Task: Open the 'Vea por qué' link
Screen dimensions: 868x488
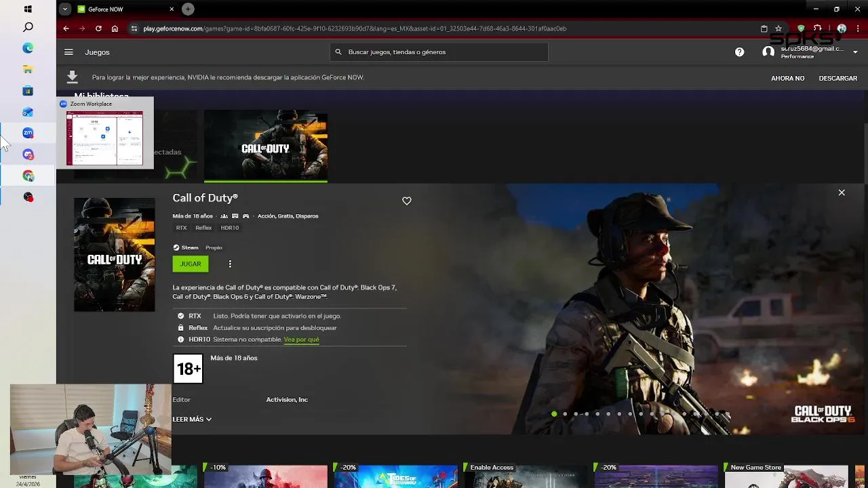Action: [301, 340]
